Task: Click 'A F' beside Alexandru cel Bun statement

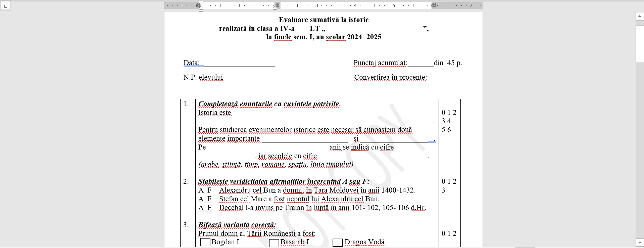Action: (205, 190)
